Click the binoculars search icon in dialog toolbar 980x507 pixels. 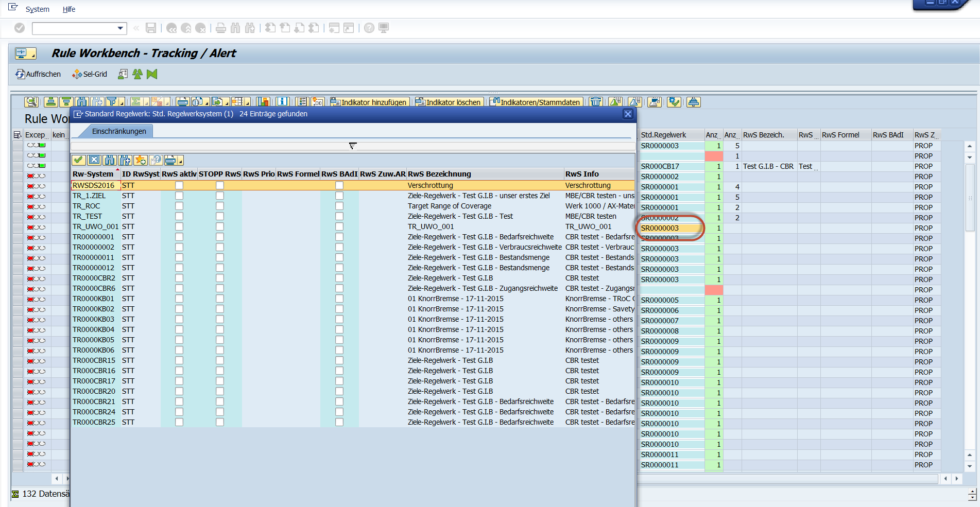point(109,161)
